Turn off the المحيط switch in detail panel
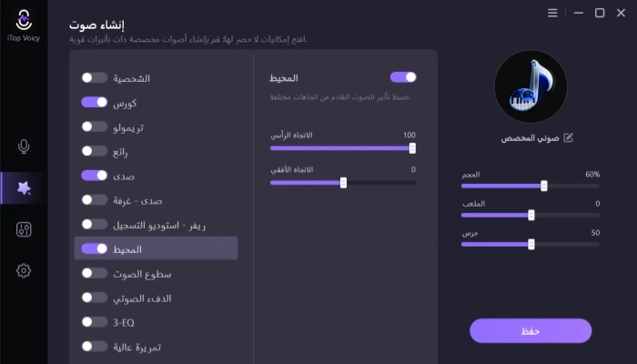Screen dimensions: 637x364 coord(403,77)
